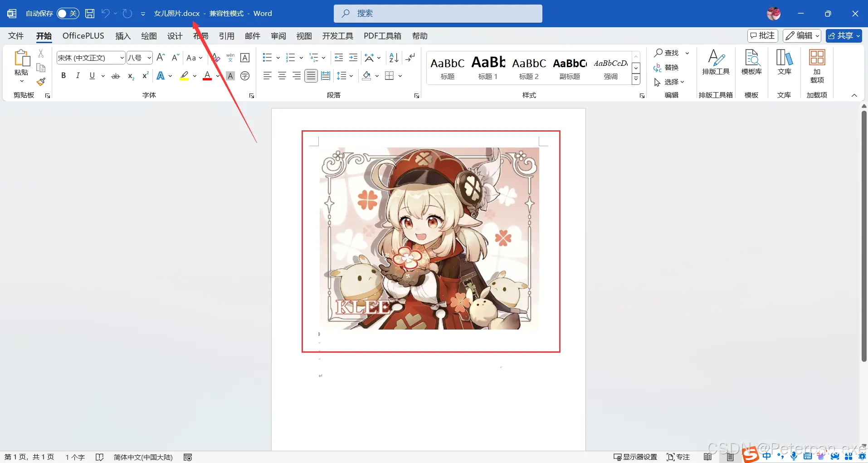868x463 pixels.
Task: Toggle justify alignment button
Action: 311,76
